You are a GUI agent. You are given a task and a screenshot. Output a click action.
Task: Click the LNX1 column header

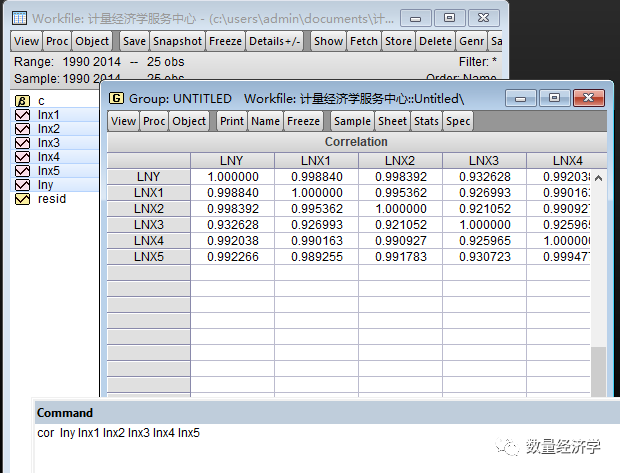click(x=316, y=161)
